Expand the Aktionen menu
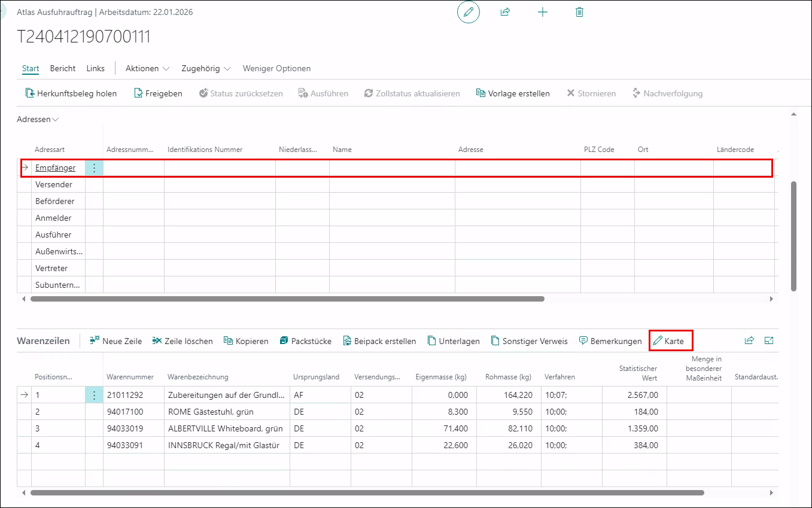 [148, 68]
